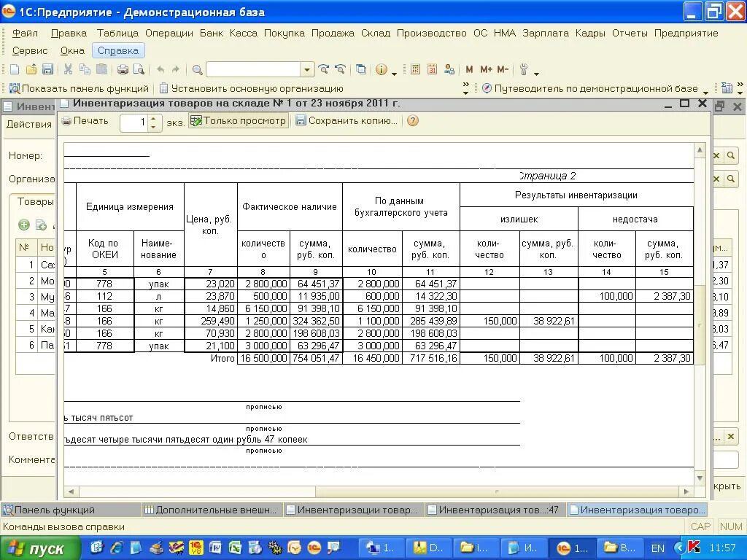Click the report vertical scrollbar up arrow
The width and height of the screenshot is (747, 560).
coord(700,149)
